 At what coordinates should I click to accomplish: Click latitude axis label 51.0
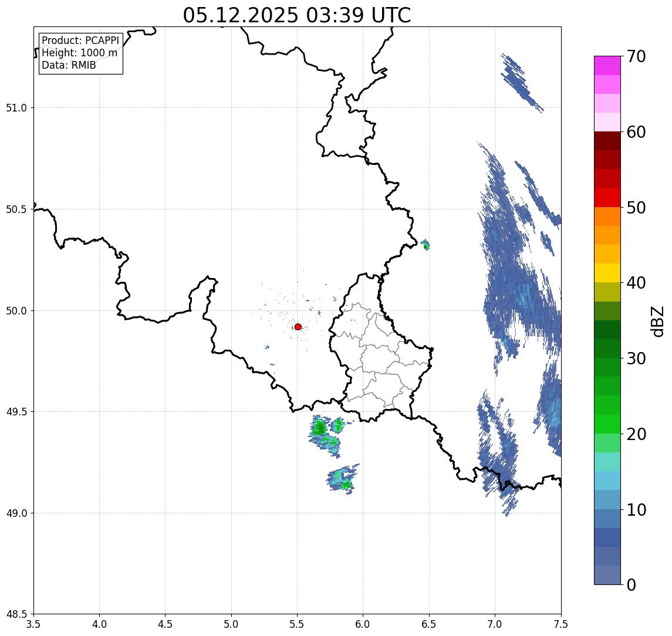(x=16, y=108)
